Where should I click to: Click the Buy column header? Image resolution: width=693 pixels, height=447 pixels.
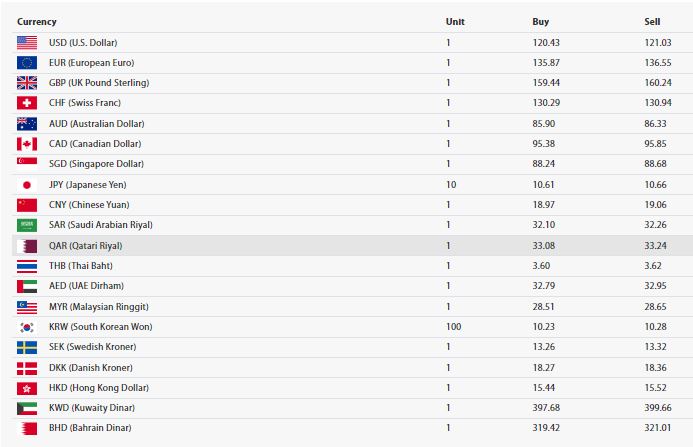(541, 22)
